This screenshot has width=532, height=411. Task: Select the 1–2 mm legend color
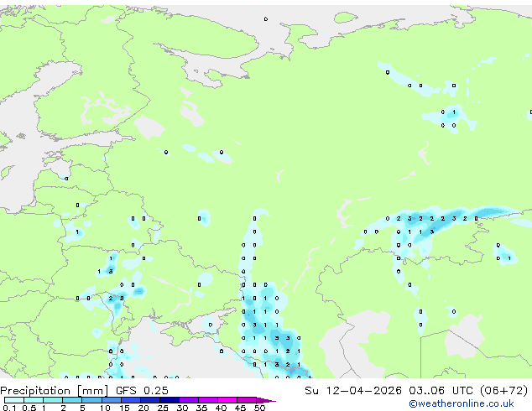click(53, 400)
